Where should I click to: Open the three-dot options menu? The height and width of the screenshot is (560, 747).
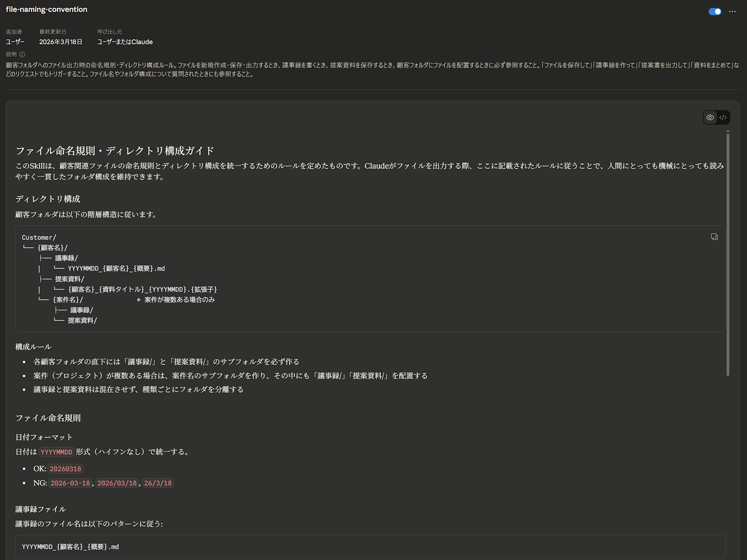point(733,12)
